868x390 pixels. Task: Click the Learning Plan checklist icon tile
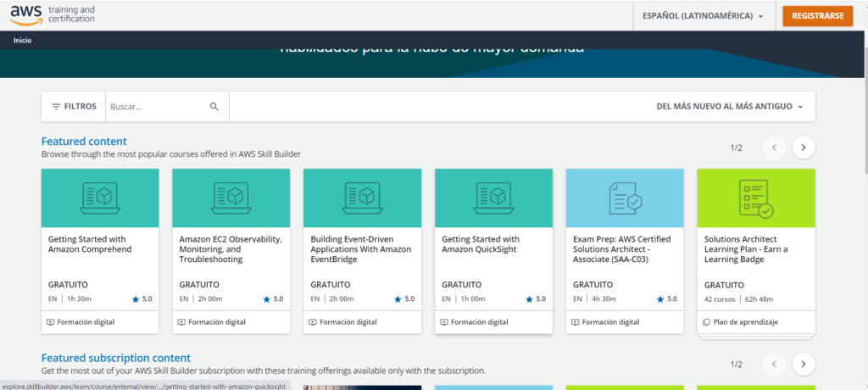pos(755,198)
